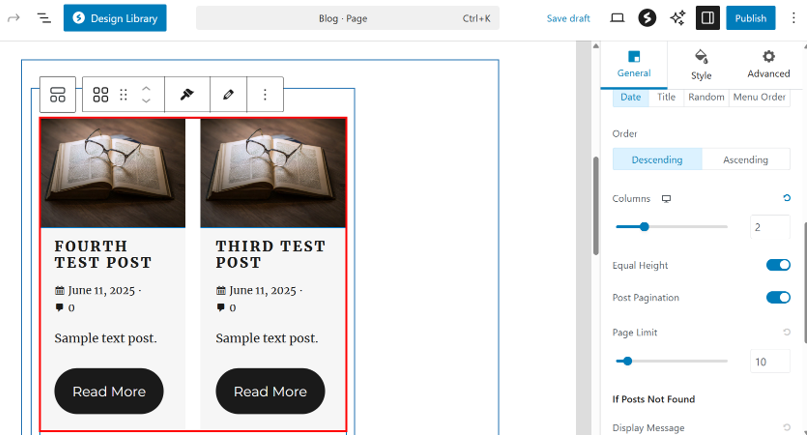Click the If Posts Not Found heading

(654, 399)
